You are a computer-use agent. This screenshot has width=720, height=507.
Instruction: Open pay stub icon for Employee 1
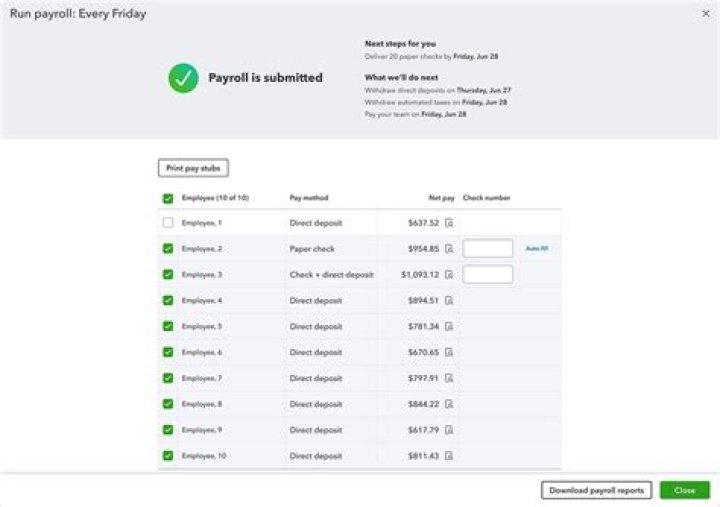coord(449,223)
